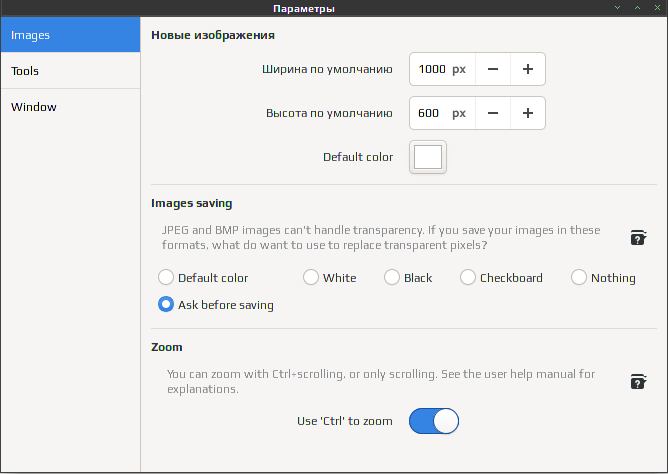Toggle the Use 'Ctrl' to zoom switch
This screenshot has width=668, height=474.
(x=434, y=421)
